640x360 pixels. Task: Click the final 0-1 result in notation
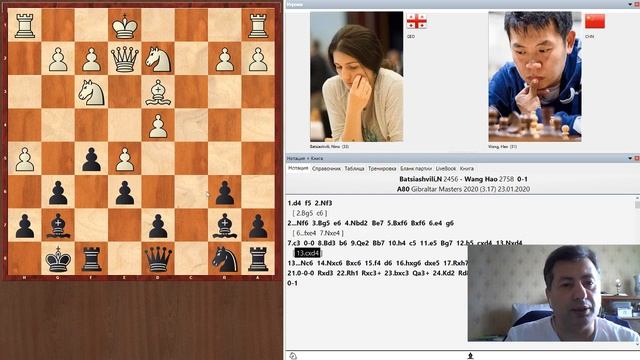(292, 283)
